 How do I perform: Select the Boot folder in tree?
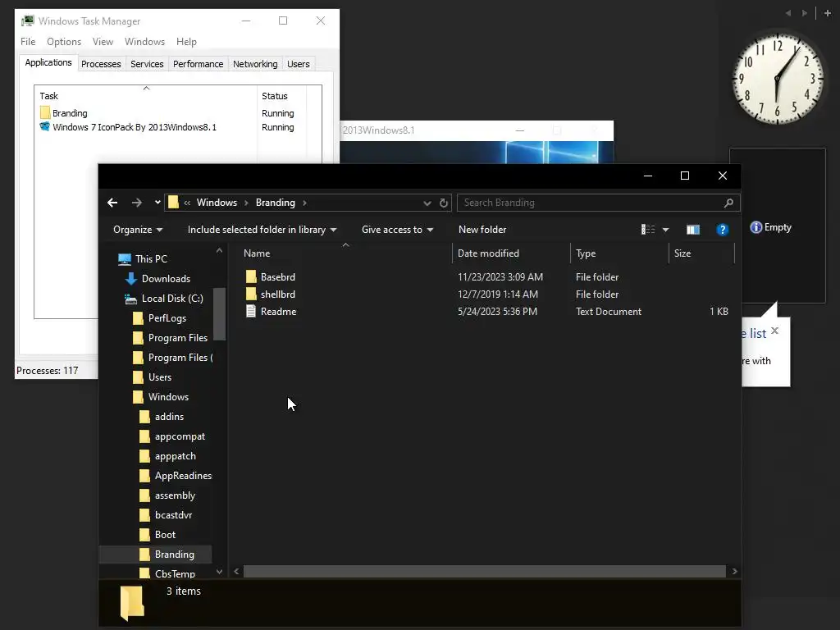point(157,535)
